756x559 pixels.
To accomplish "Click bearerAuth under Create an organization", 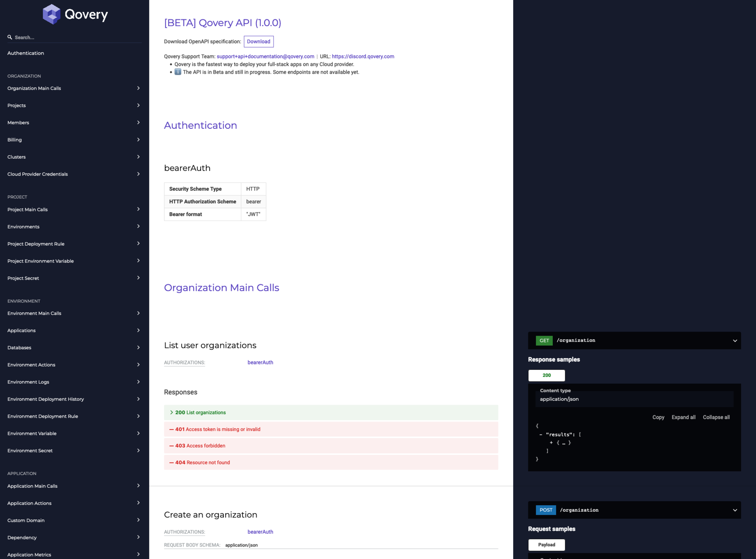I will pyautogui.click(x=260, y=532).
